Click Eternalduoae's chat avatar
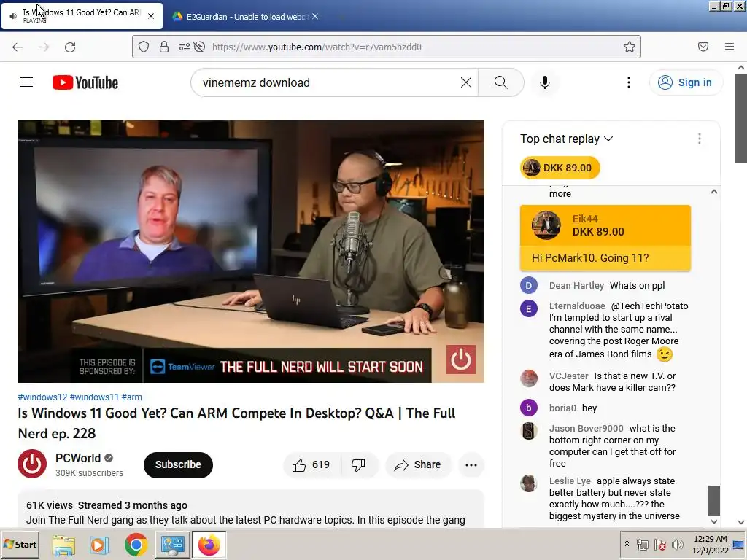747x560 pixels. pos(529,308)
